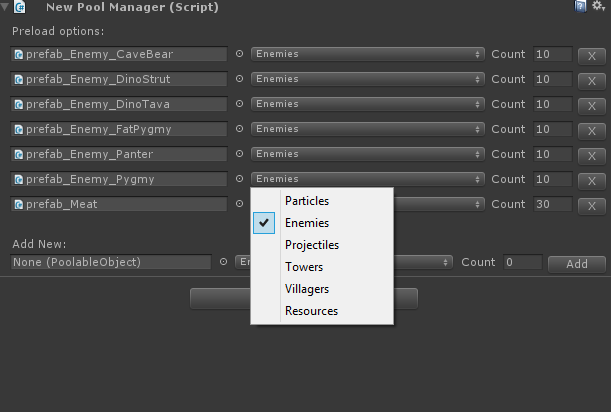
Task: Collapse the New Pool Manager component foldout
Action: (6, 7)
